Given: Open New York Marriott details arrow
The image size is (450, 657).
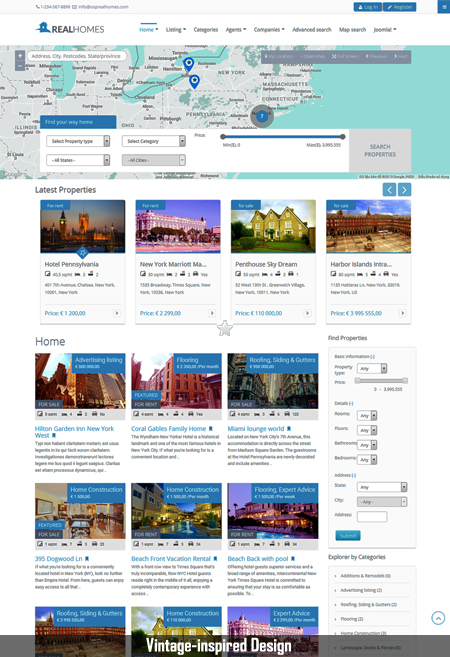Looking at the screenshot, I should point(212,313).
